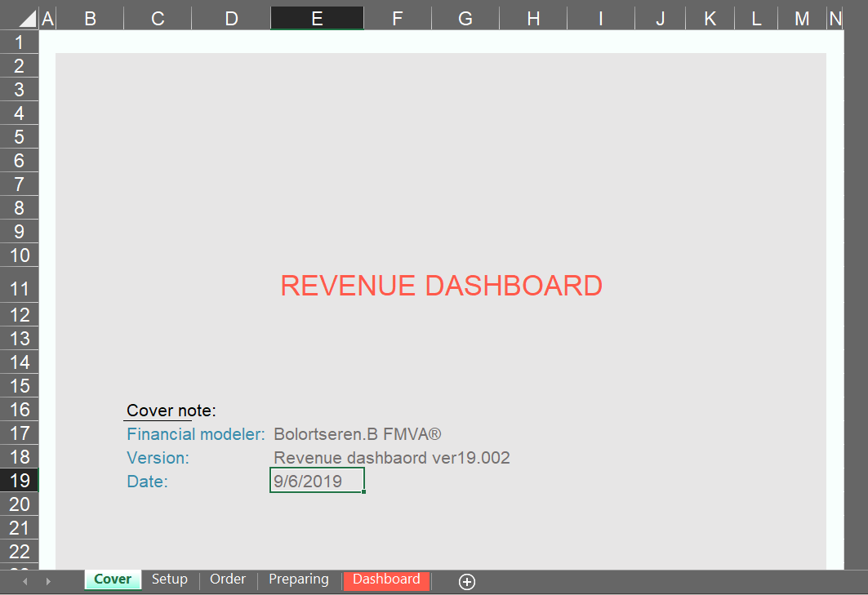Select row 8 header
This screenshot has height=595, width=868.
20,208
